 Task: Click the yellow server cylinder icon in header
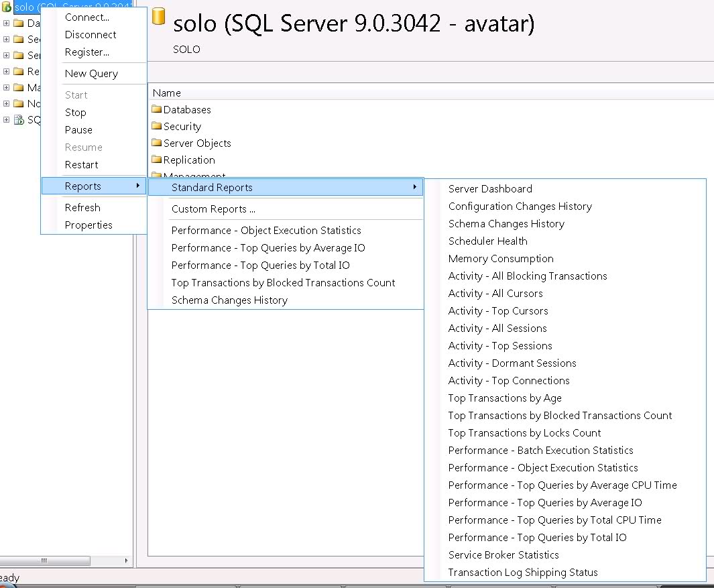tap(158, 16)
